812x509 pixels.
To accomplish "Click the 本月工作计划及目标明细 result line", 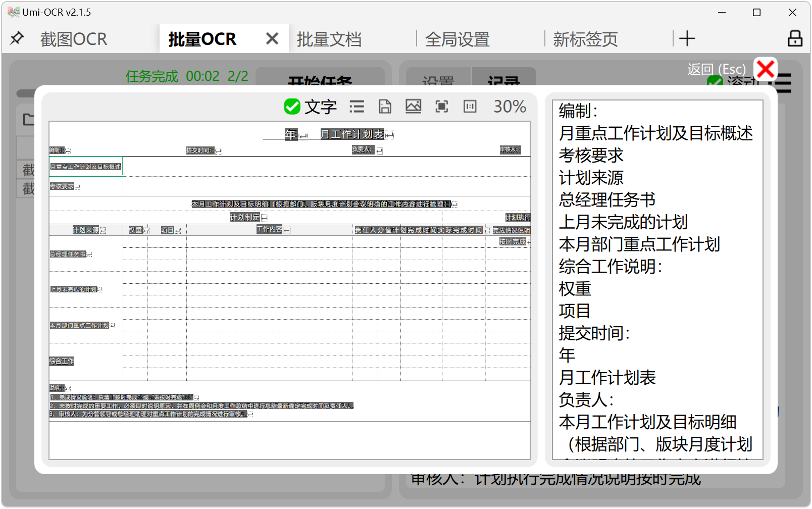I will click(647, 422).
